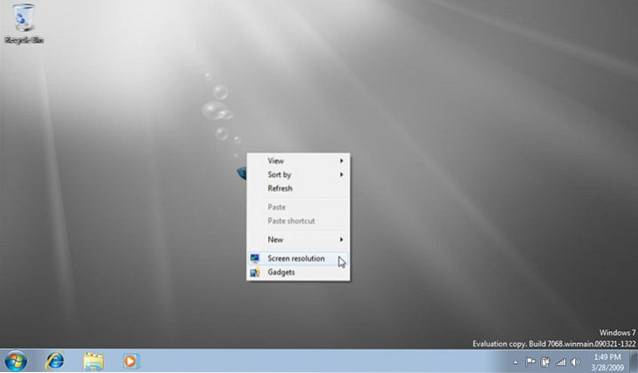Click the Gadgets menu item icon

tap(255, 272)
